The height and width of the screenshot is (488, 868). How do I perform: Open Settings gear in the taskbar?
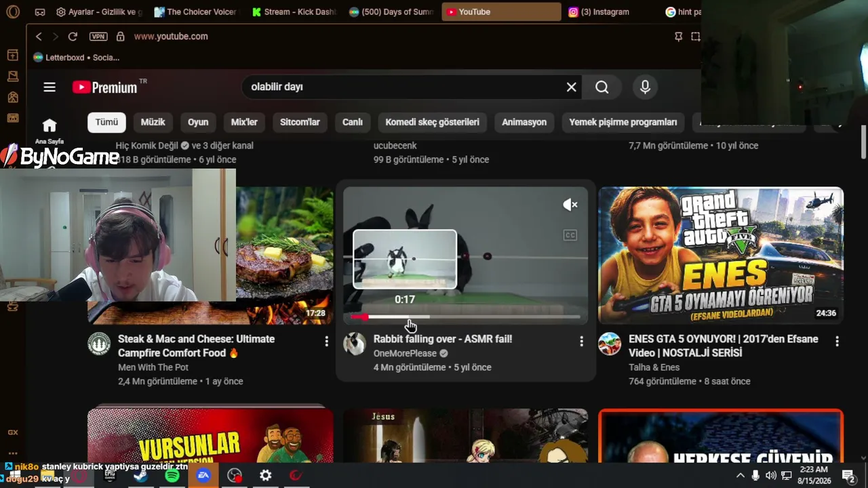[266, 476]
